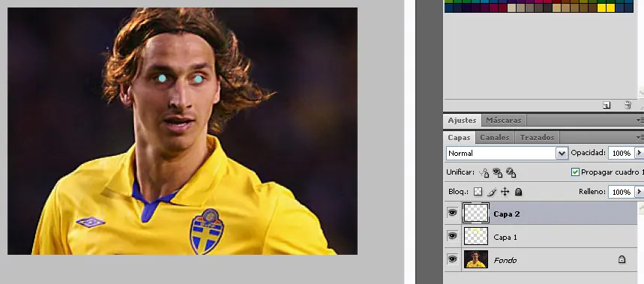The width and height of the screenshot is (644, 284).
Task: Select the Capas tab
Action: [459, 137]
